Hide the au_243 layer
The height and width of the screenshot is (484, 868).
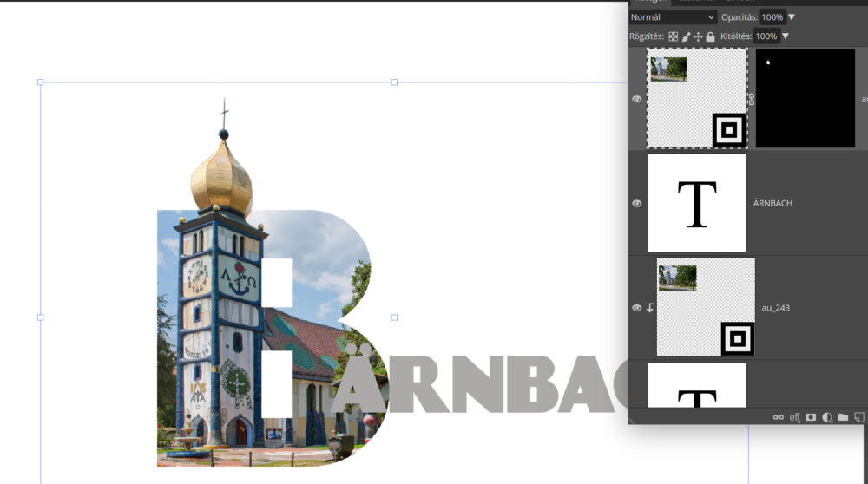tap(637, 308)
